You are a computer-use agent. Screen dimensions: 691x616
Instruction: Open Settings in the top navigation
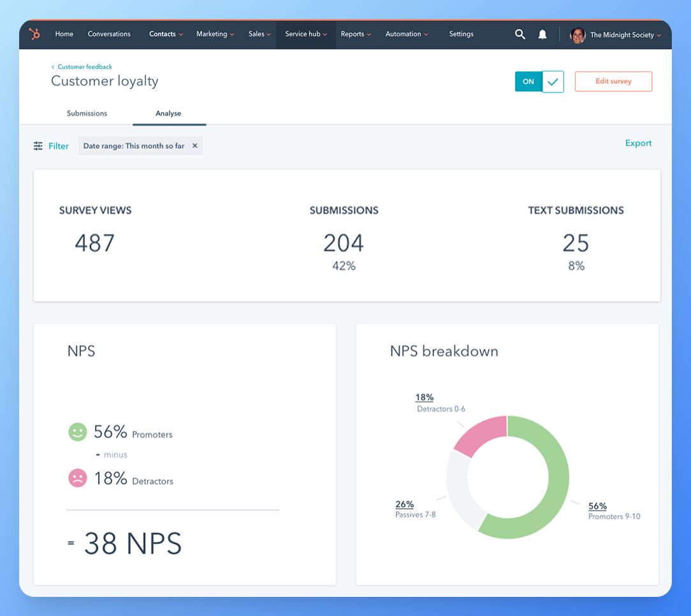(461, 34)
